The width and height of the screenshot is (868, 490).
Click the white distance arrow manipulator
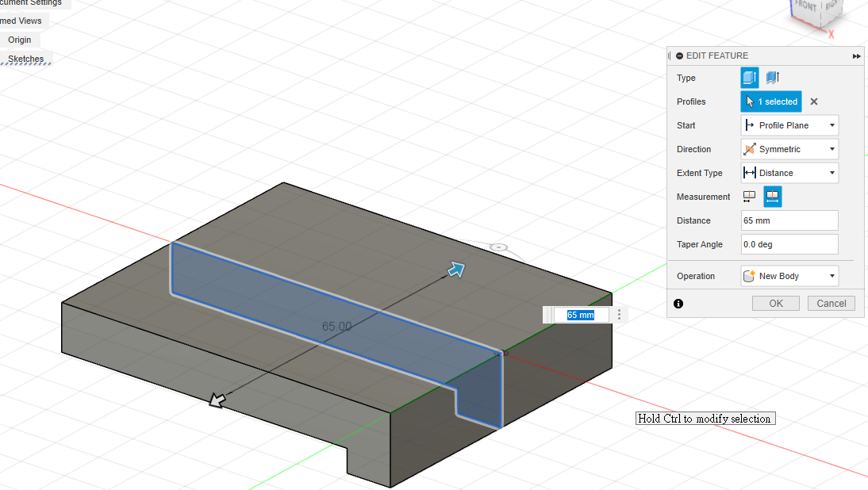216,401
